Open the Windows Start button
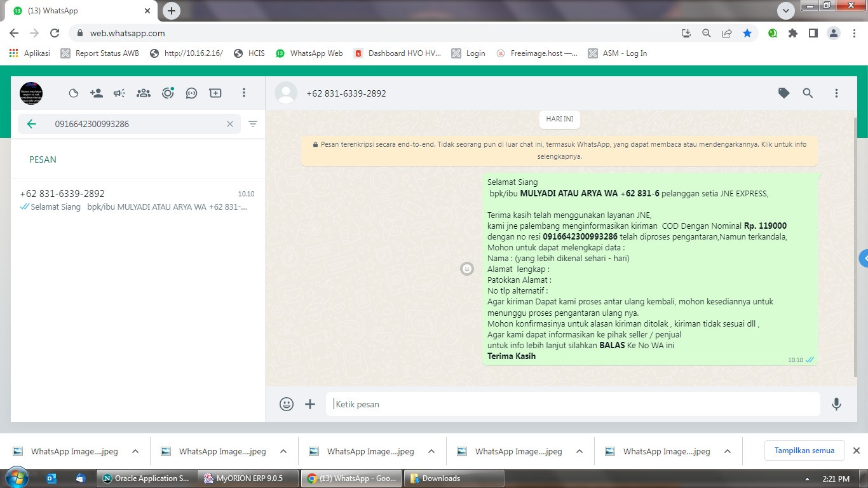Screen dimensions: 868x488 tap(16, 478)
